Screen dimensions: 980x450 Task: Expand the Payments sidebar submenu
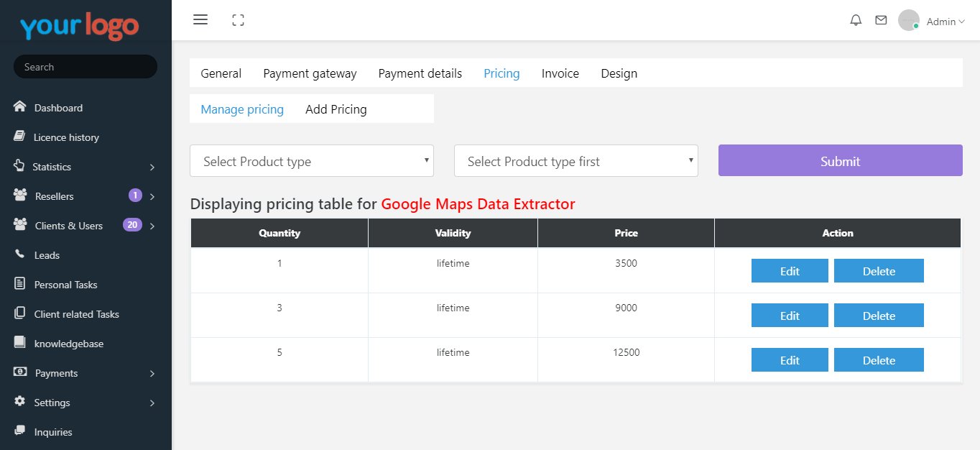(152, 373)
